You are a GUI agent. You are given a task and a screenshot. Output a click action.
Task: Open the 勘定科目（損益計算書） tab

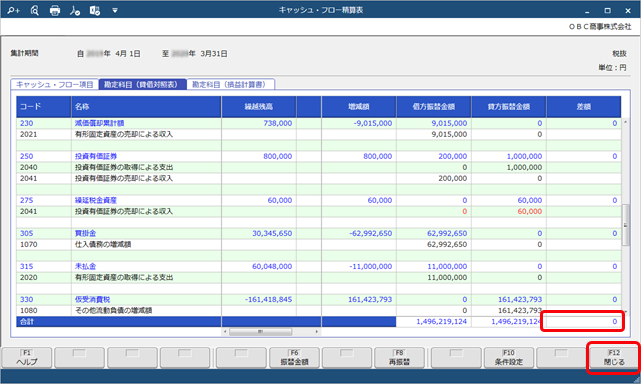coord(231,84)
